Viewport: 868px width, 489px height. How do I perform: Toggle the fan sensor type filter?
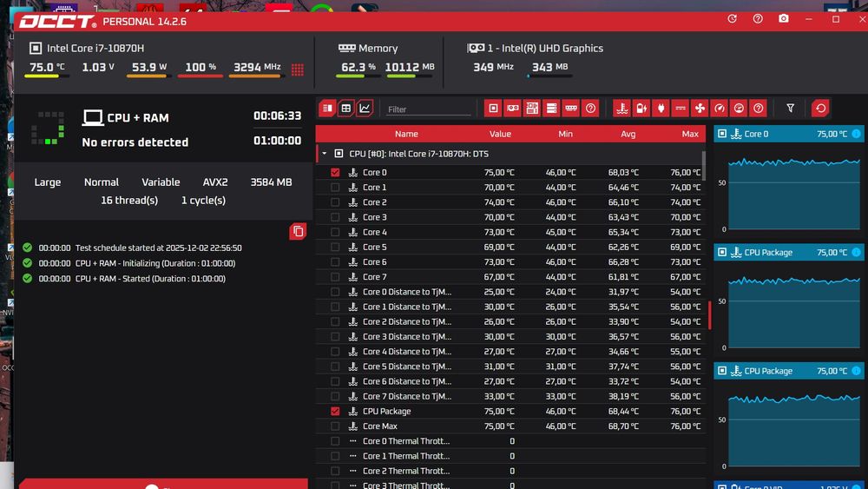click(x=700, y=109)
